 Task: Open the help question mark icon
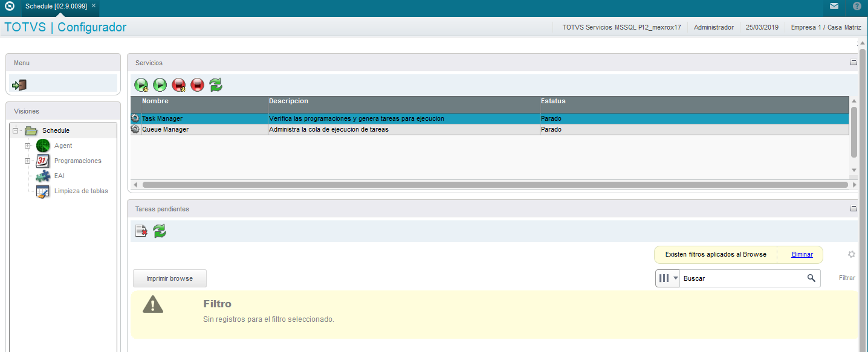click(857, 6)
